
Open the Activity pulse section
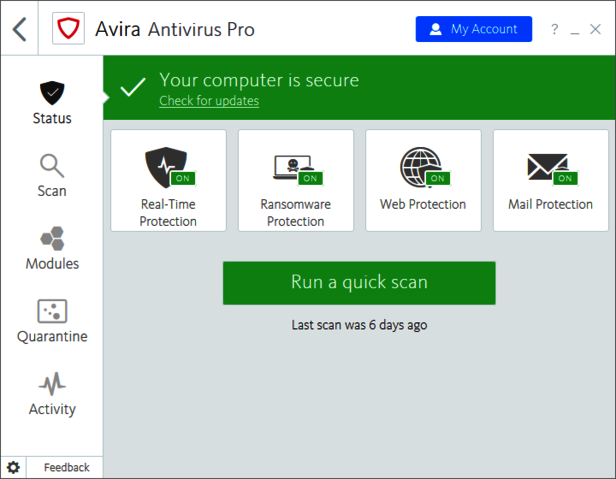(x=52, y=394)
